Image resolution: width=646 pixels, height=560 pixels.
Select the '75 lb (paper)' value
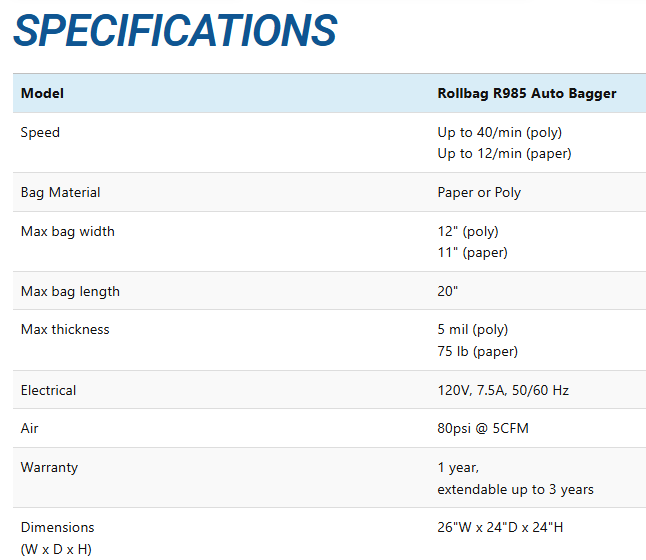[x=477, y=351]
